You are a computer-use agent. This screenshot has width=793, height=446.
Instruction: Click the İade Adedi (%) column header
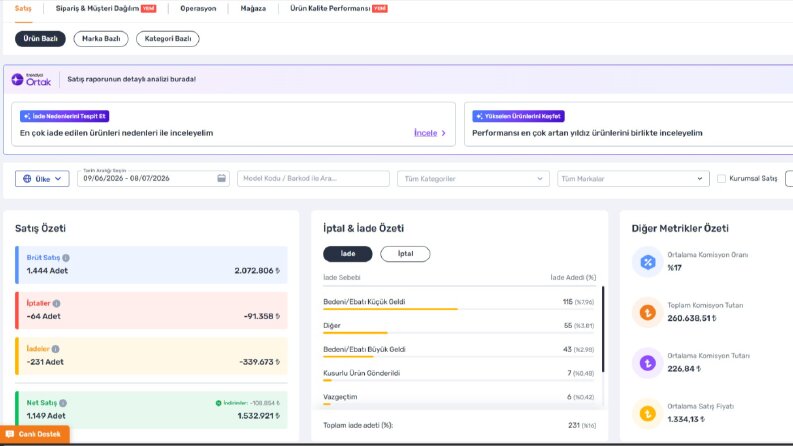pyautogui.click(x=573, y=278)
